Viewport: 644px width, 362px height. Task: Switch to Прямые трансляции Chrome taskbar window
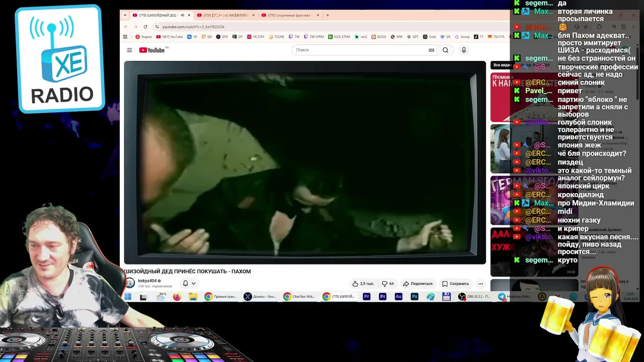tap(220, 297)
